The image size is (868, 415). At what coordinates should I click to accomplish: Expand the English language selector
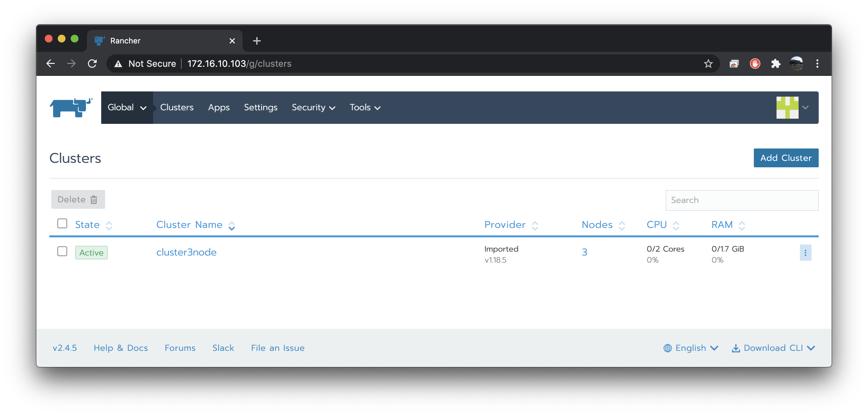(x=691, y=348)
